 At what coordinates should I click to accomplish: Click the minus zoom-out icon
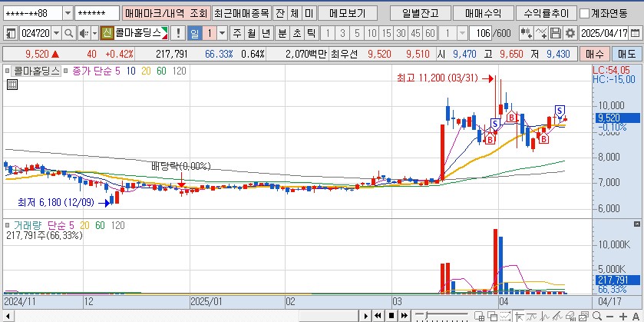tap(610, 317)
